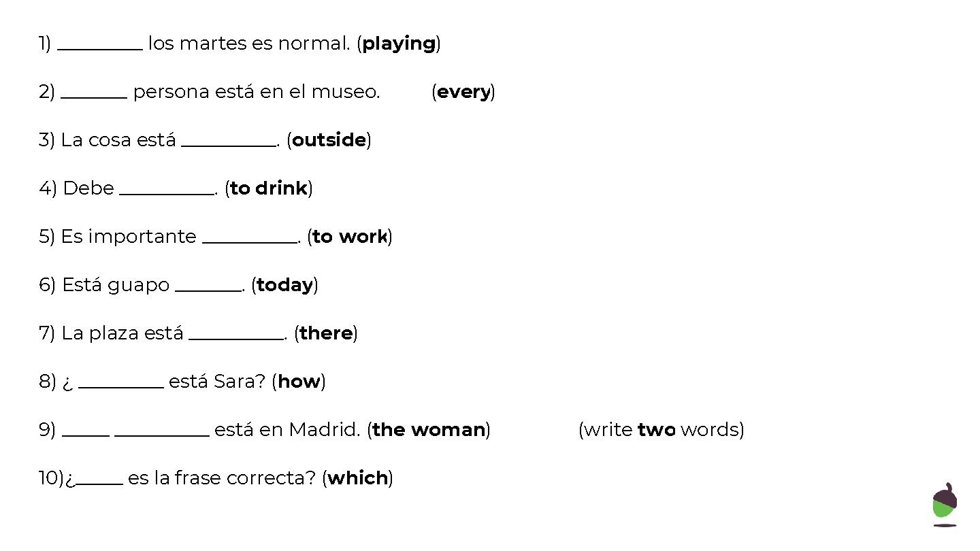Click the first short blank in sentence 9
Image resolution: width=980 pixels, height=551 pixels.
(86, 435)
